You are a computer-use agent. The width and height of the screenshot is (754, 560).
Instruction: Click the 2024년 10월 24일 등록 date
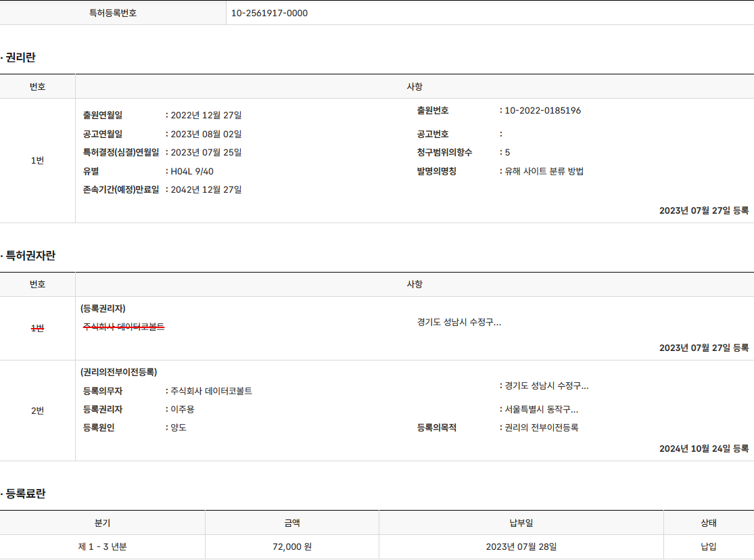(x=703, y=448)
